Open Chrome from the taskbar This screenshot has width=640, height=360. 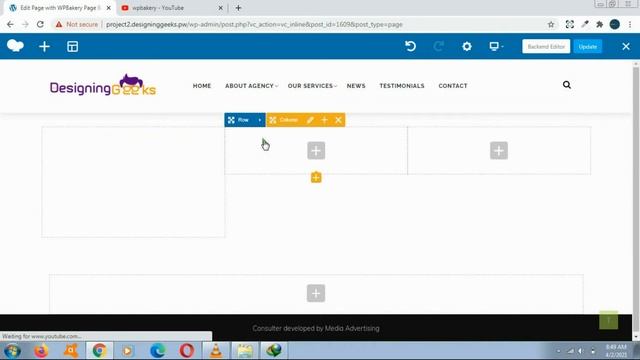99,351
